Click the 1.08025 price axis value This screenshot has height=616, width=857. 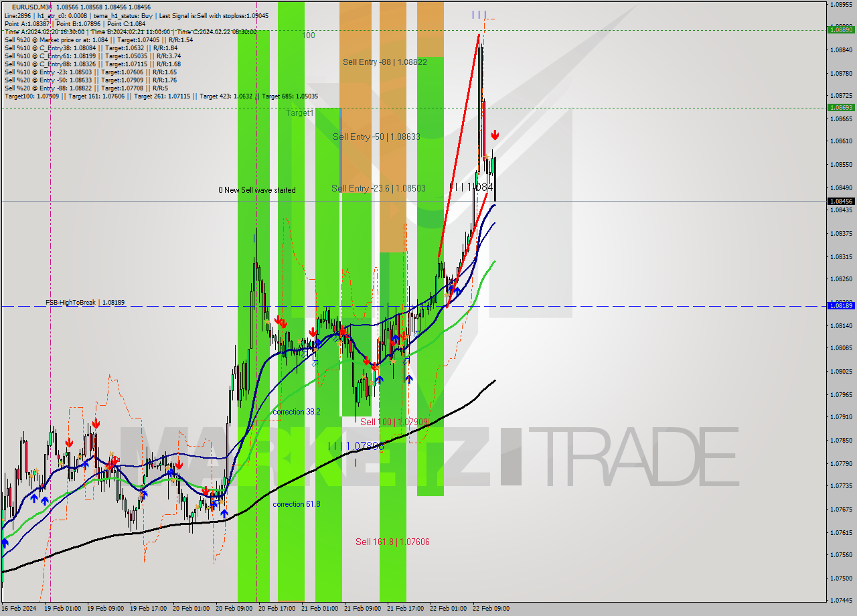841,371
